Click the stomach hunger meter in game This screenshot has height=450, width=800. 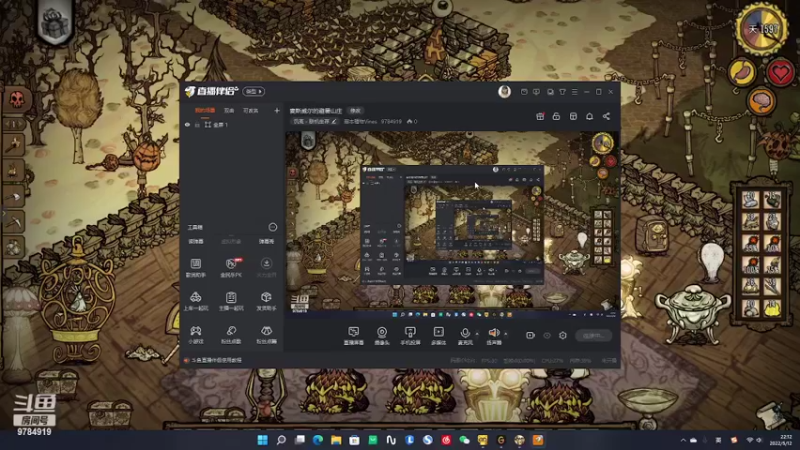(x=742, y=71)
